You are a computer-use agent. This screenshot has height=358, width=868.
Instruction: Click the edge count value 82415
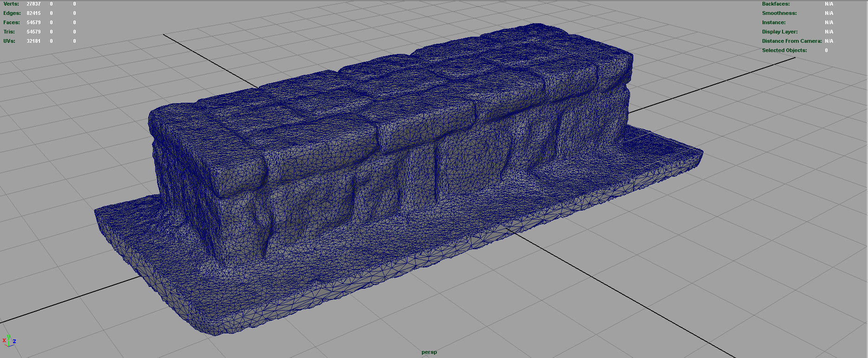pos(33,13)
